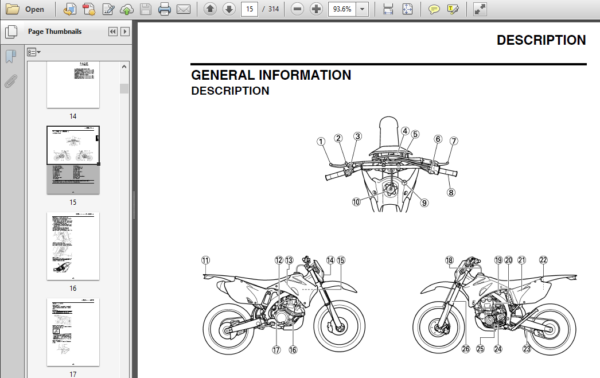Show the Attachments paperclip panel
Image resolution: width=600 pixels, height=378 pixels.
(11, 81)
